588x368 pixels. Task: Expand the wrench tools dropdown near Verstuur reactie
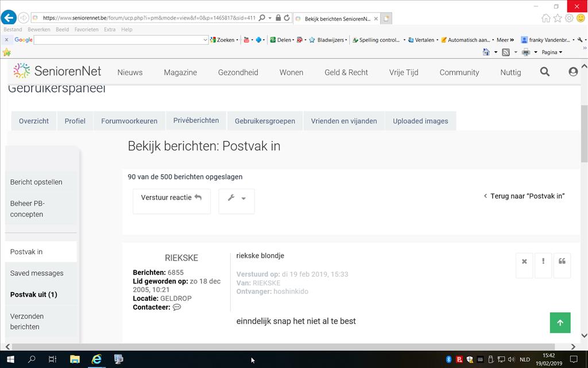click(x=236, y=201)
